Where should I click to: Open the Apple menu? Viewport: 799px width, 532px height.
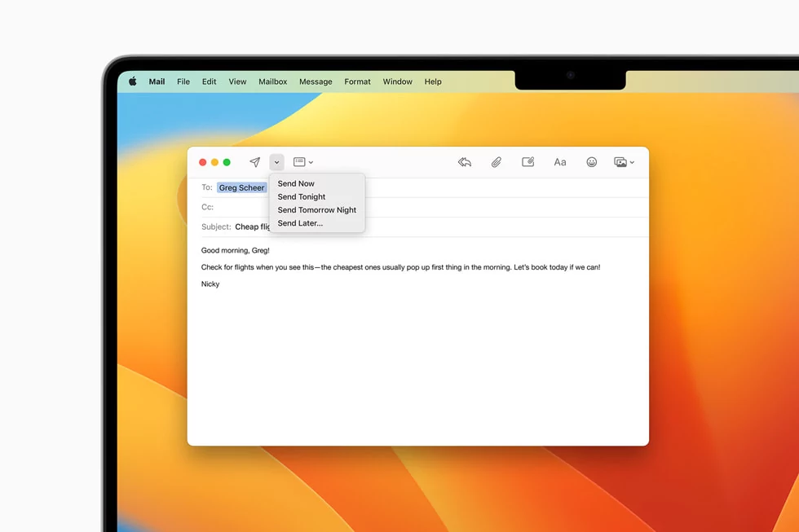(132, 81)
